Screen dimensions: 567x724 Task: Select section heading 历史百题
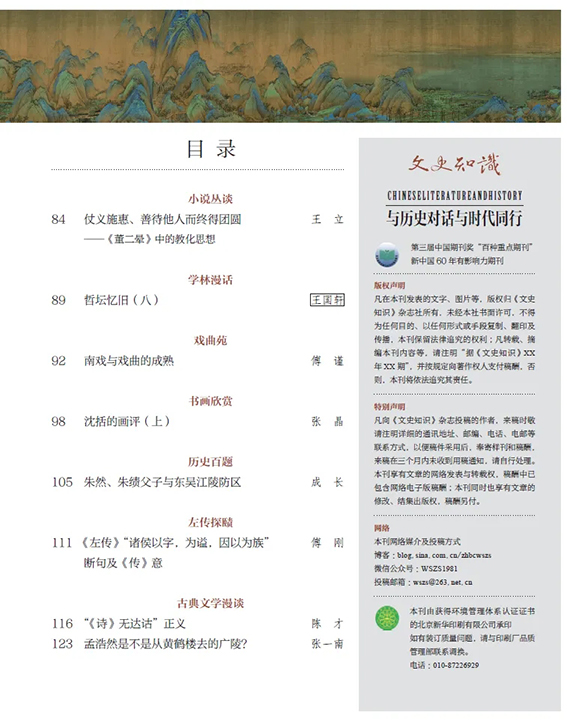211,462
